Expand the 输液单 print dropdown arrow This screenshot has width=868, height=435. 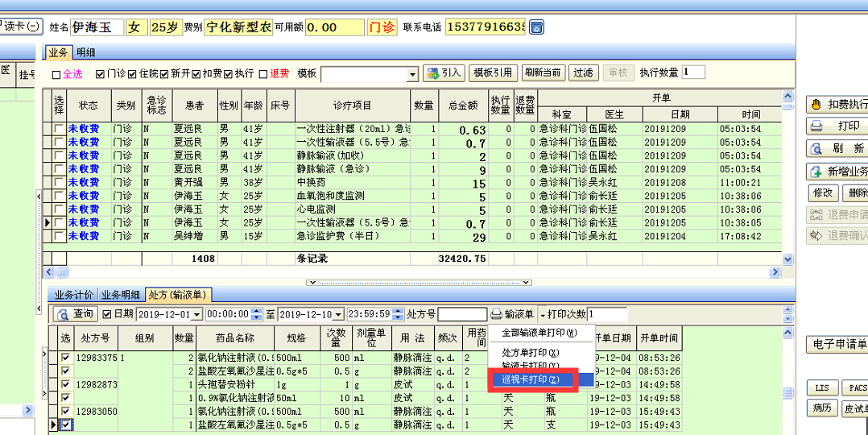tap(543, 315)
